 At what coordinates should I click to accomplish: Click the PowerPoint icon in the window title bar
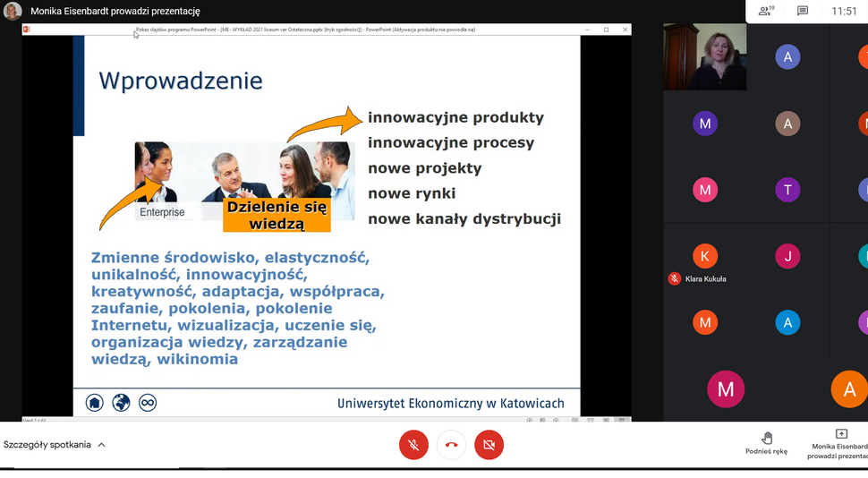coord(27,30)
